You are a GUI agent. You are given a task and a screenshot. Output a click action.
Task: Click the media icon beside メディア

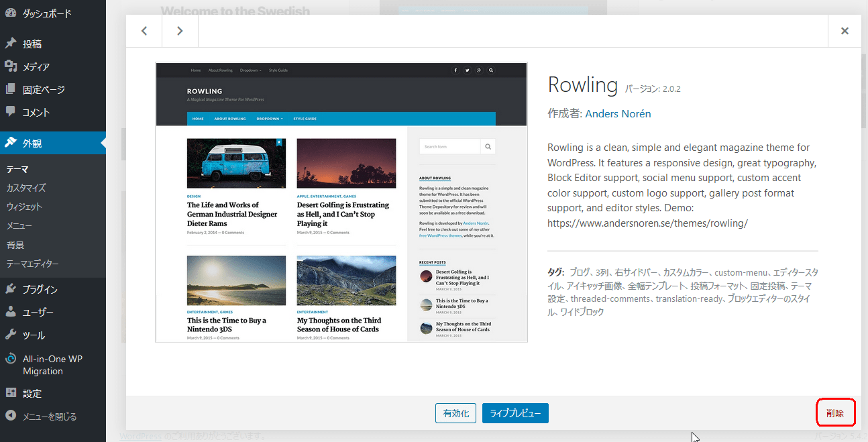11,66
